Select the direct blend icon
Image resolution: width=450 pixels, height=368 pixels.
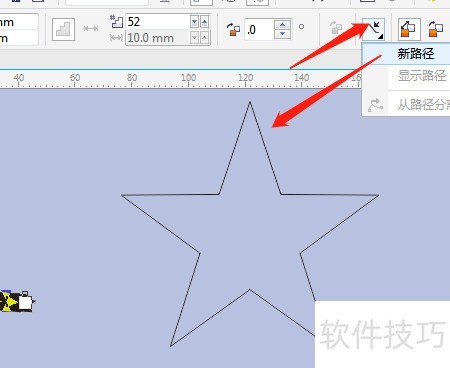click(x=409, y=29)
